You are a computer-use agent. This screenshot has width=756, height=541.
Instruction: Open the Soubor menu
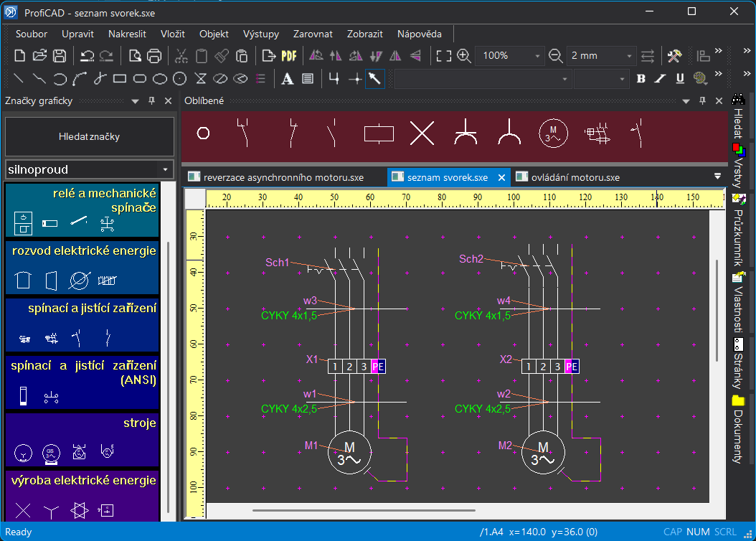point(32,34)
